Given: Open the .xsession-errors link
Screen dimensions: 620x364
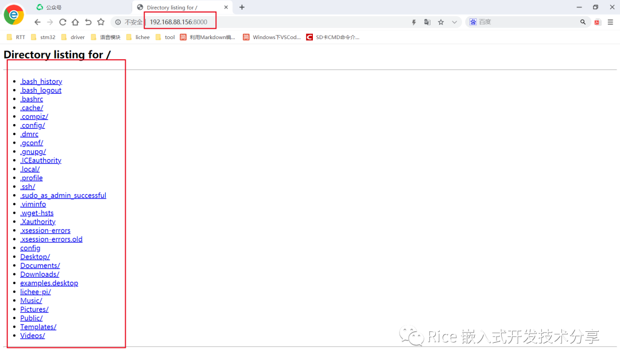Looking at the screenshot, I should coord(45,230).
